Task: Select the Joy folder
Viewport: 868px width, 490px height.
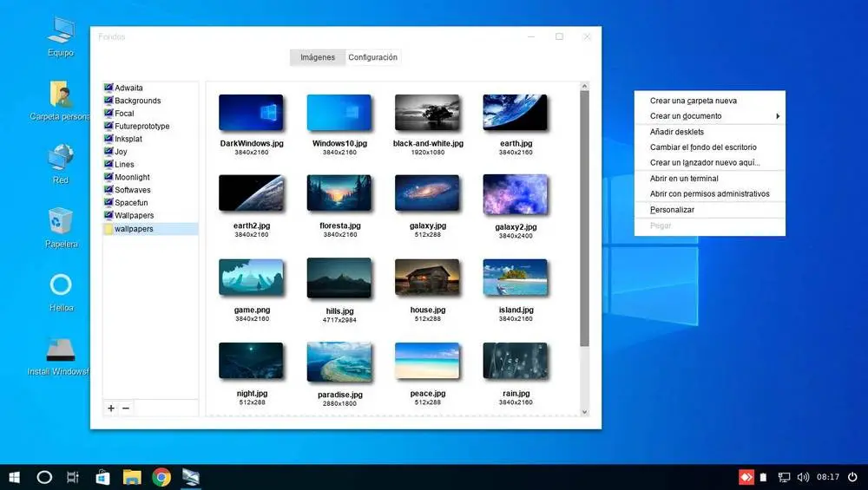Action: point(150,152)
